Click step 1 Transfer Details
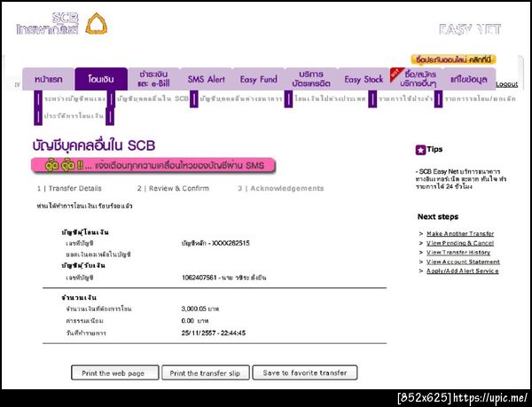 69,188
